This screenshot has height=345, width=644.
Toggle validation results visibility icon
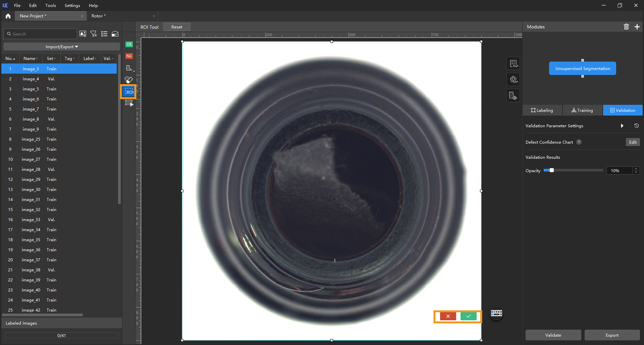(x=513, y=64)
